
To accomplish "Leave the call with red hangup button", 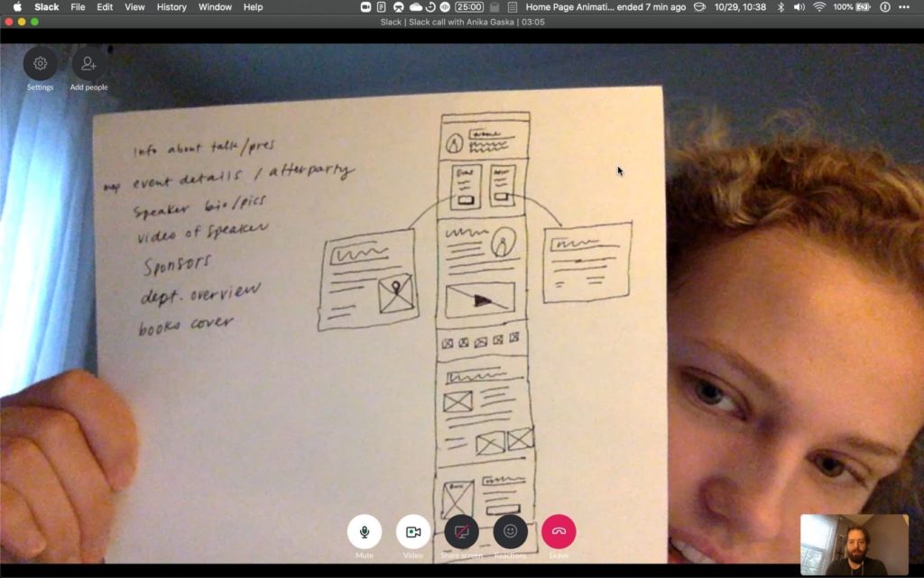I will click(x=559, y=532).
